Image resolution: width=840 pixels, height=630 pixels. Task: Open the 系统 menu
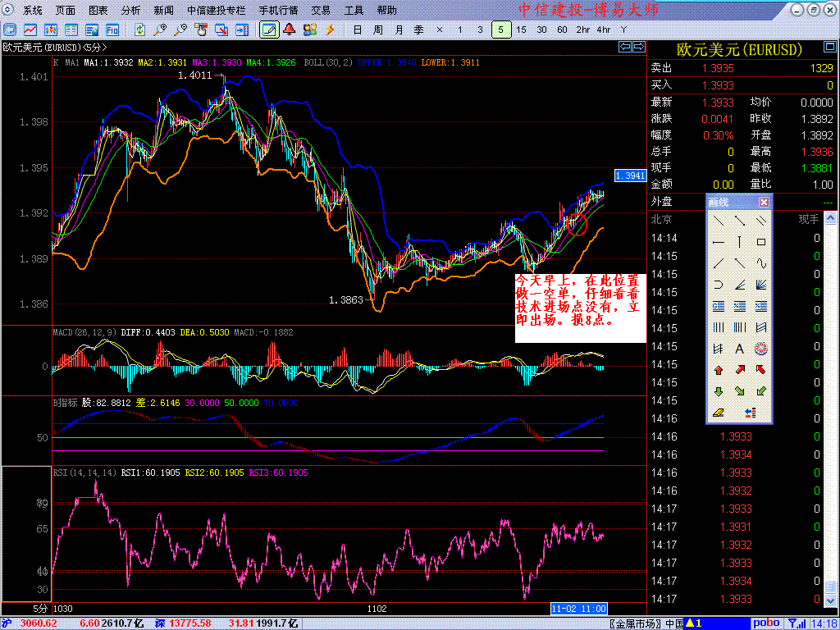33,11
